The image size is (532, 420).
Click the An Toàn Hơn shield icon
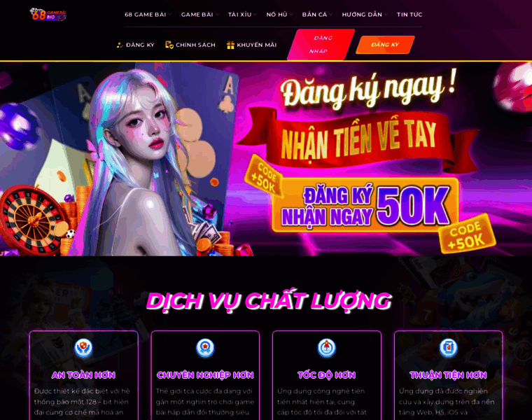(83, 348)
